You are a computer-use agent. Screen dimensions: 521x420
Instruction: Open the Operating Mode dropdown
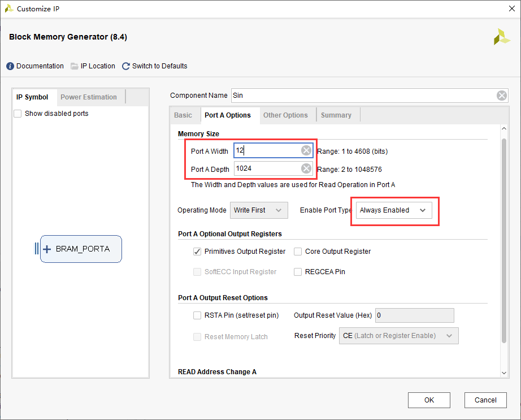pyautogui.click(x=259, y=210)
